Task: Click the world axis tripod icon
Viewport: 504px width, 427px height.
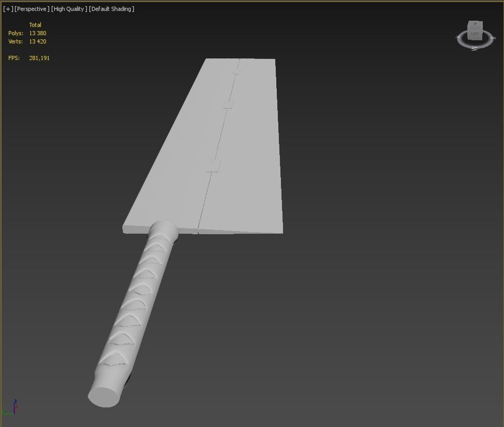Action: [x=10, y=408]
